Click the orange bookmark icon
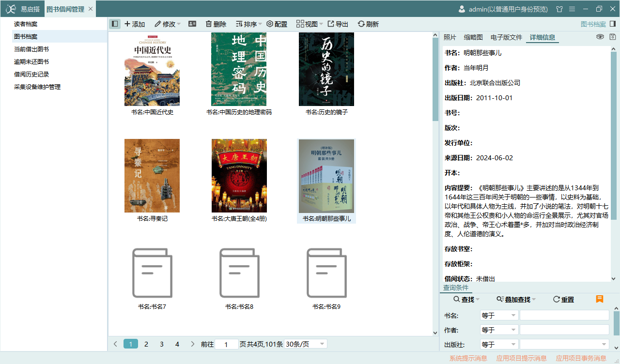The image size is (620, 364). click(599, 299)
